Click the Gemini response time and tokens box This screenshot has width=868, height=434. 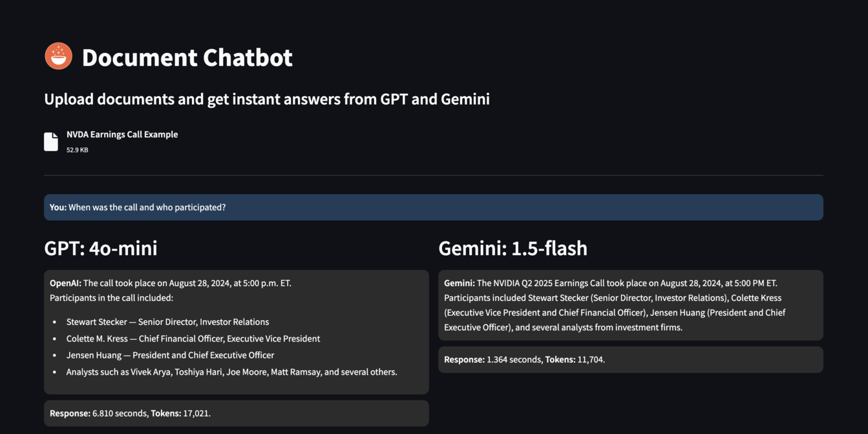(x=630, y=360)
